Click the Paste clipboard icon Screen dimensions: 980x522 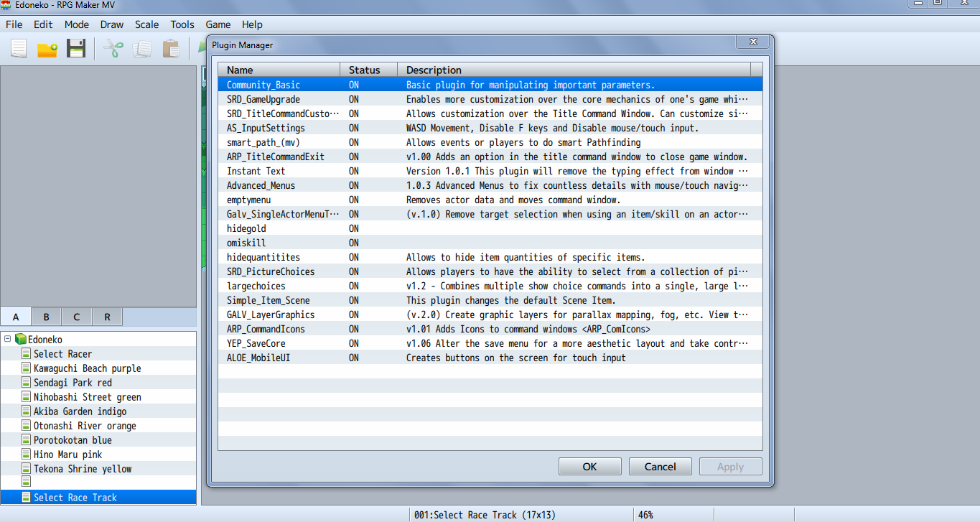coord(171,49)
